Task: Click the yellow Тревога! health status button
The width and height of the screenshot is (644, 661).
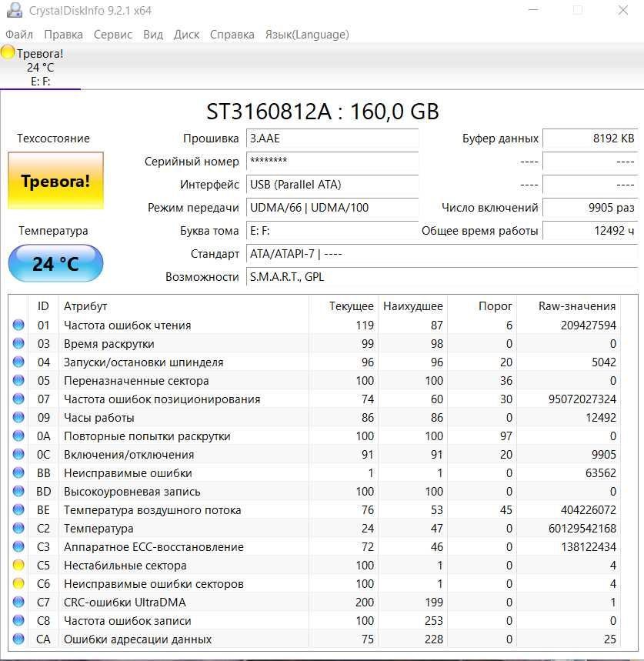Action: pos(55,181)
